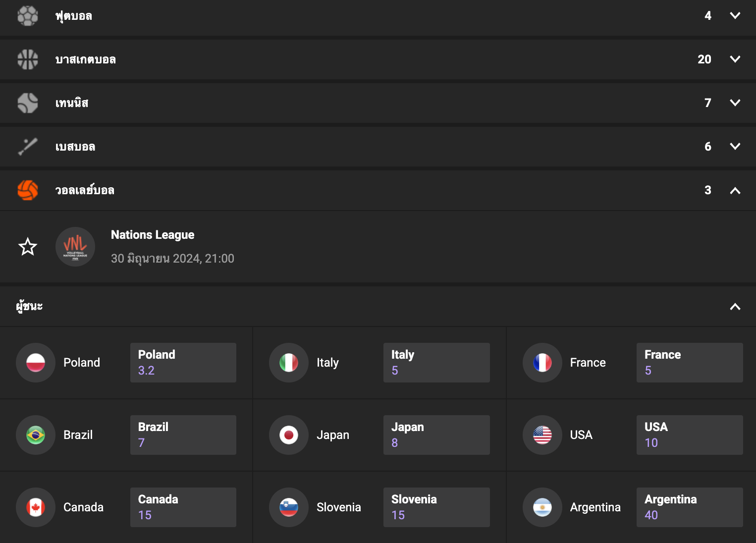Click the Brazil flag icon

click(36, 435)
